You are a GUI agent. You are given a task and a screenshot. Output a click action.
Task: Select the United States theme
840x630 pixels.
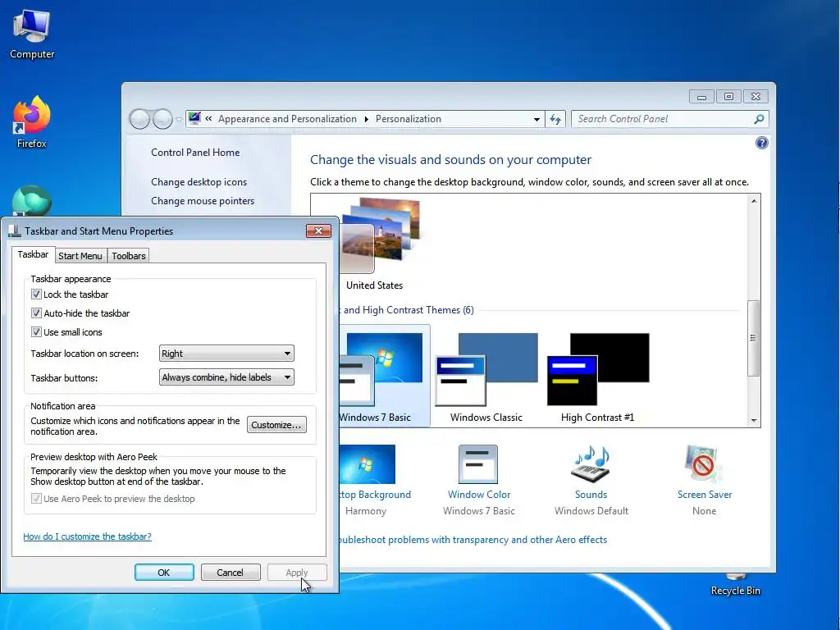381,244
